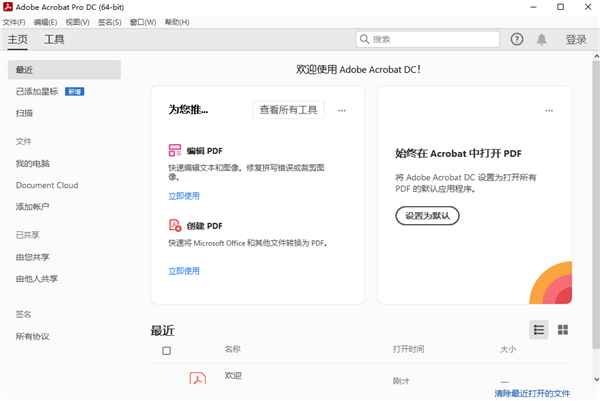The image size is (600, 401).
Task: Click the Create PDF icon
Action: pyautogui.click(x=175, y=226)
